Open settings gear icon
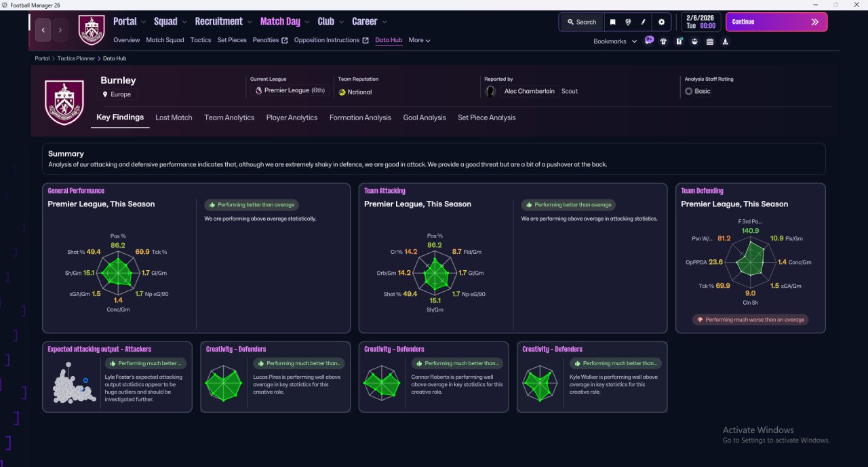The width and height of the screenshot is (868, 467). [x=662, y=22]
